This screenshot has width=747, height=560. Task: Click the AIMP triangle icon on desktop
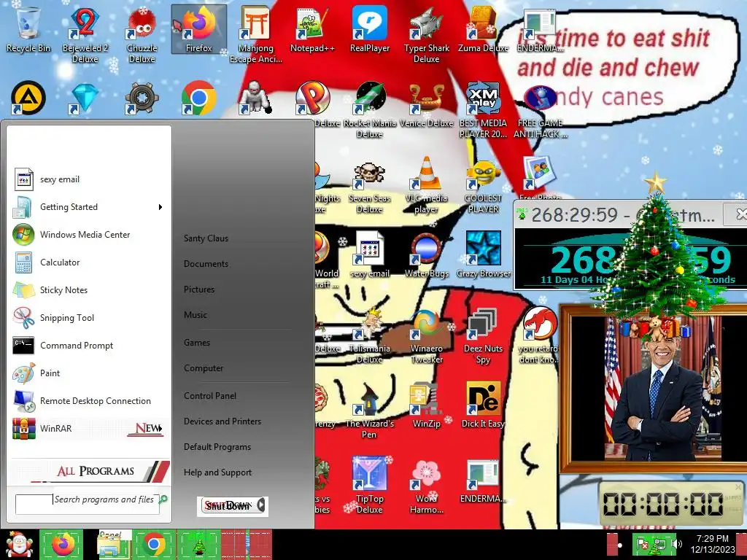click(28, 98)
